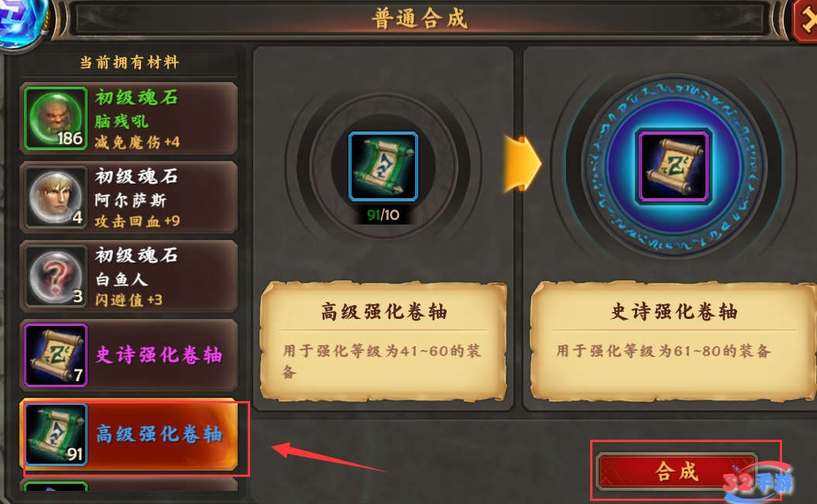Select the 史诗强化卷轴 material row

click(x=129, y=355)
